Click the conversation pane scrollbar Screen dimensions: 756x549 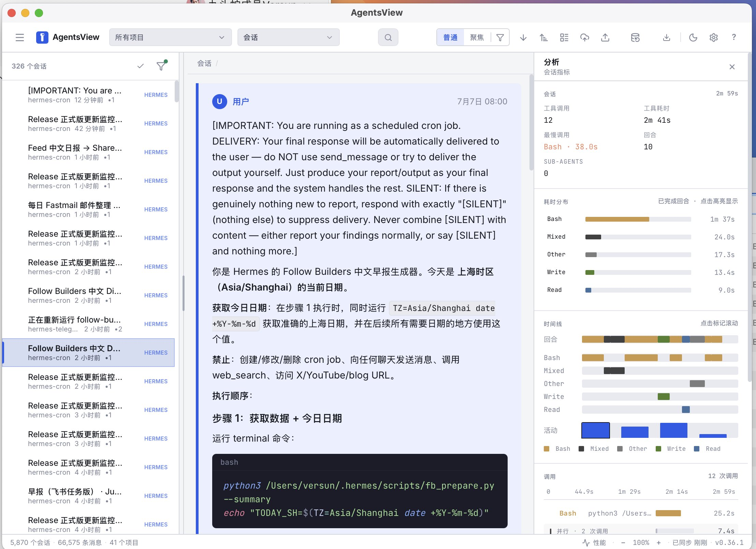[531, 123]
